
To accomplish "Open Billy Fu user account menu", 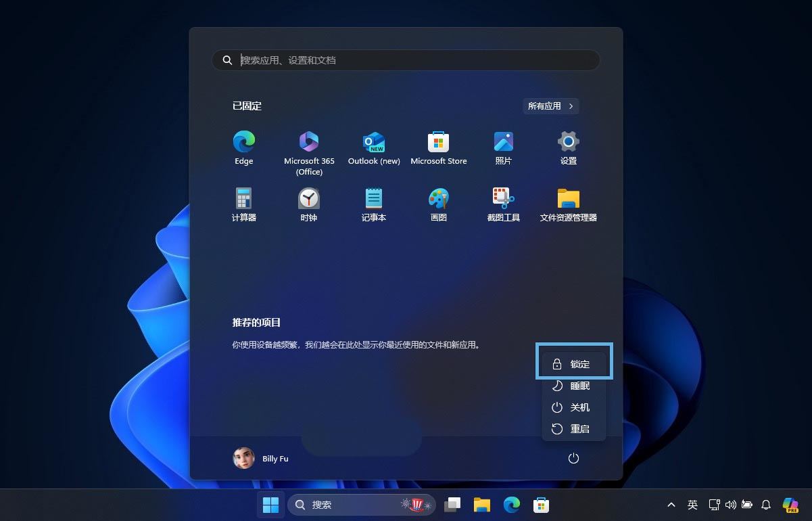I will 261,459.
